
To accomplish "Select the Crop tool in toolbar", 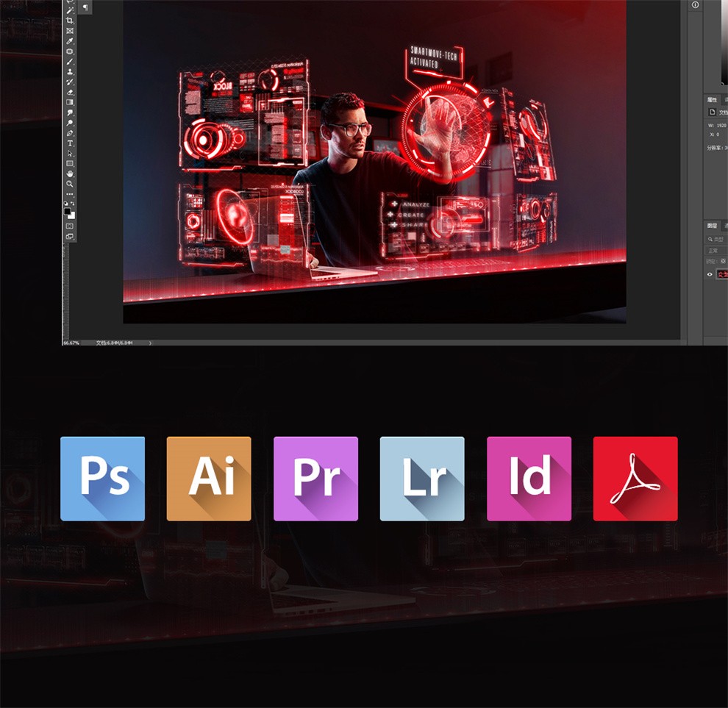I will pos(70,21).
